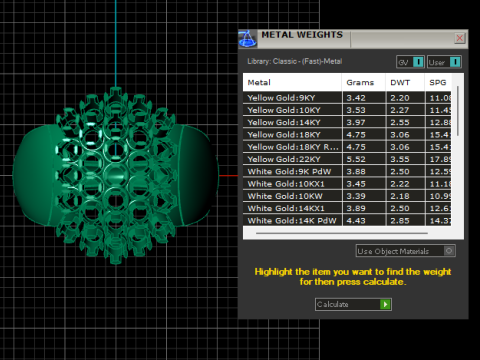Click the vertical scrollbar of metals list

tap(458, 111)
